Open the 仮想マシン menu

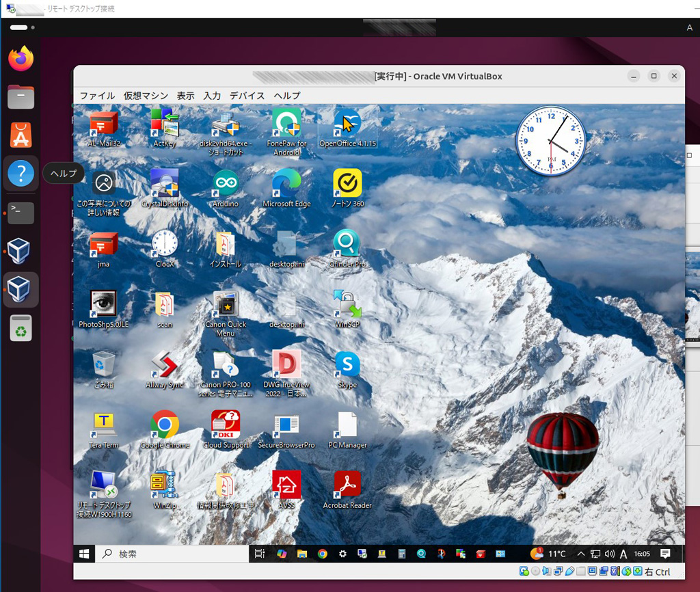click(x=146, y=96)
